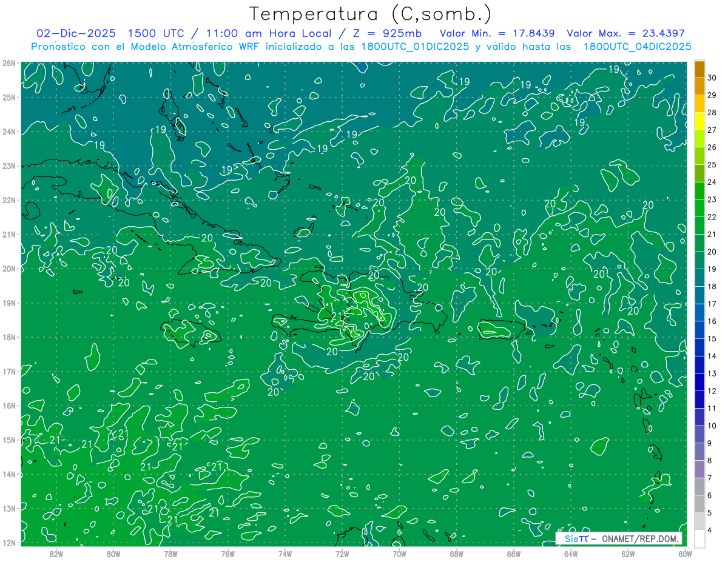Click the '14N' latitude axis label
Image resolution: width=728 pixels, height=562 pixels.
(x=9, y=474)
